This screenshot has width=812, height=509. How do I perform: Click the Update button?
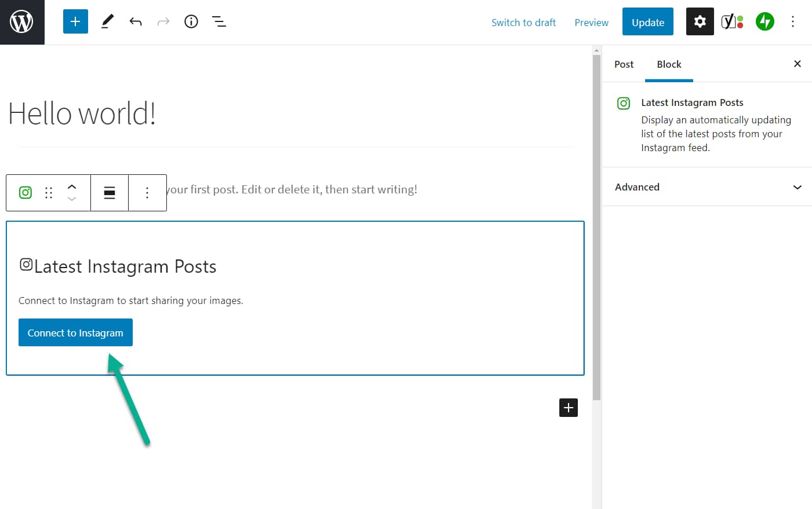coord(648,21)
